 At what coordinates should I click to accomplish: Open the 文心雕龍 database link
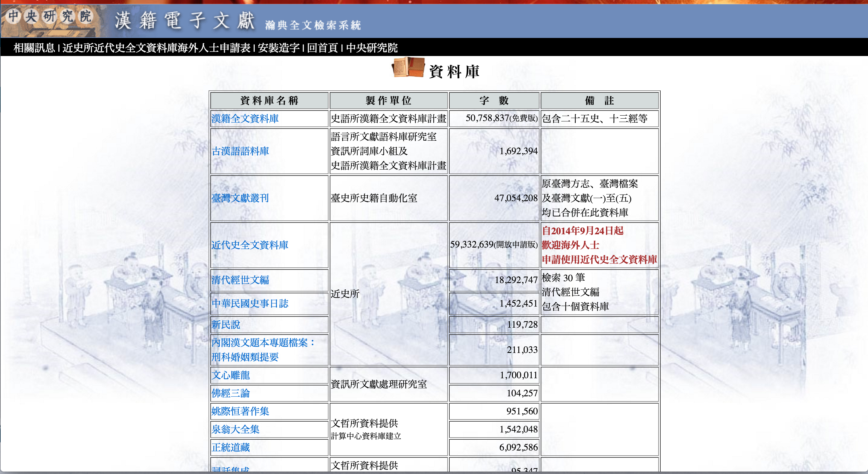tap(231, 375)
